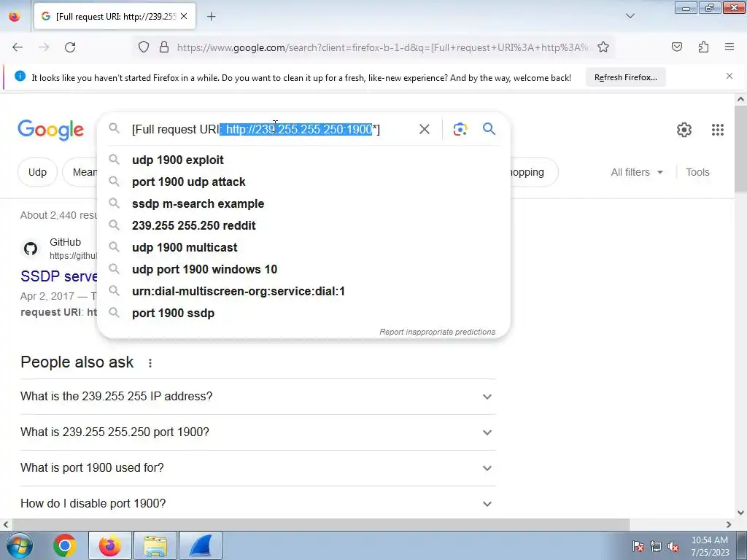Screen dimensions: 747x560
Task: Click the address bar URL
Action: (382, 47)
